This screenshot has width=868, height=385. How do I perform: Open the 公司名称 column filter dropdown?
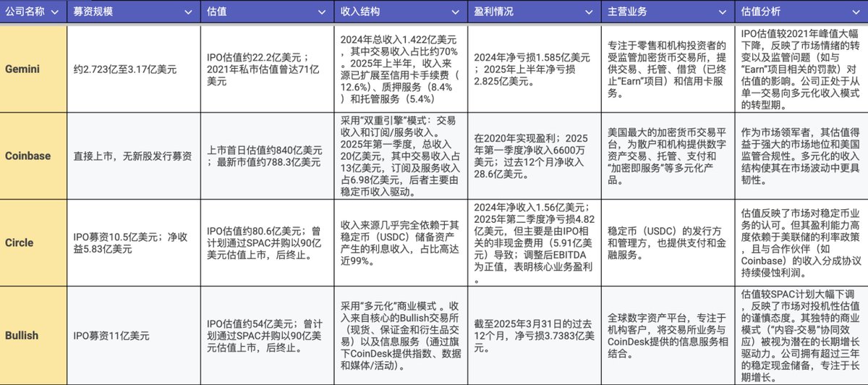[54, 13]
